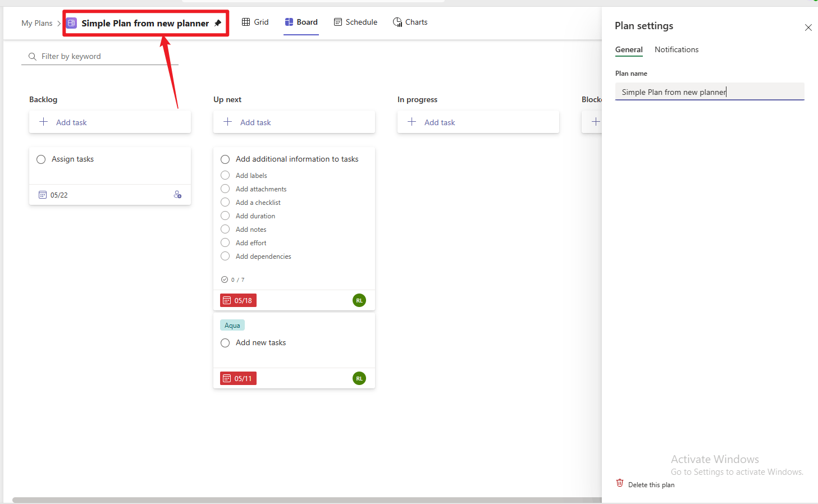The image size is (818, 504).
Task: Click the Backlog column header
Action: pyautogui.click(x=43, y=99)
